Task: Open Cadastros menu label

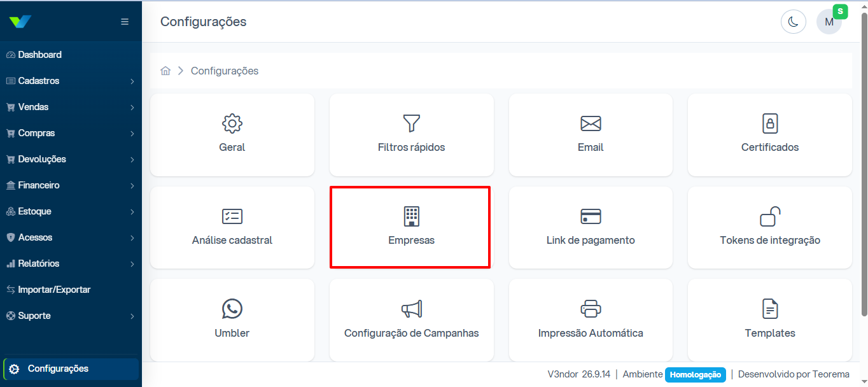Action: (39, 81)
